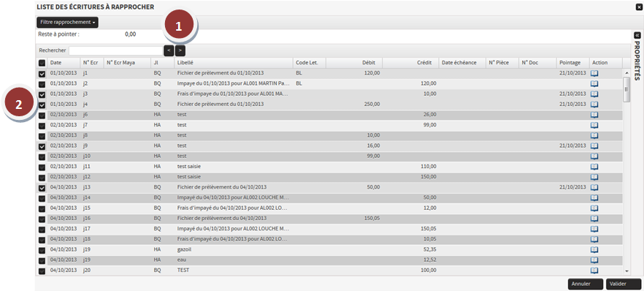Sort by the Débit column header

354,62
